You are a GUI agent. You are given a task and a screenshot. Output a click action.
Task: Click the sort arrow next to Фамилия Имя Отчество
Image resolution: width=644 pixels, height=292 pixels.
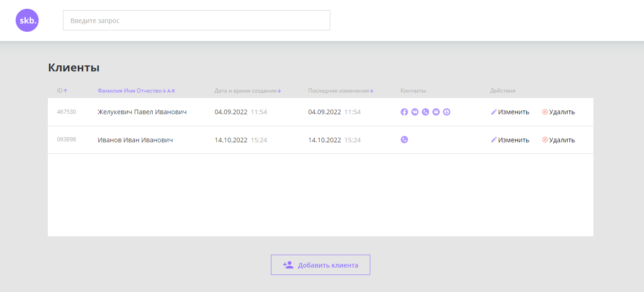click(164, 90)
